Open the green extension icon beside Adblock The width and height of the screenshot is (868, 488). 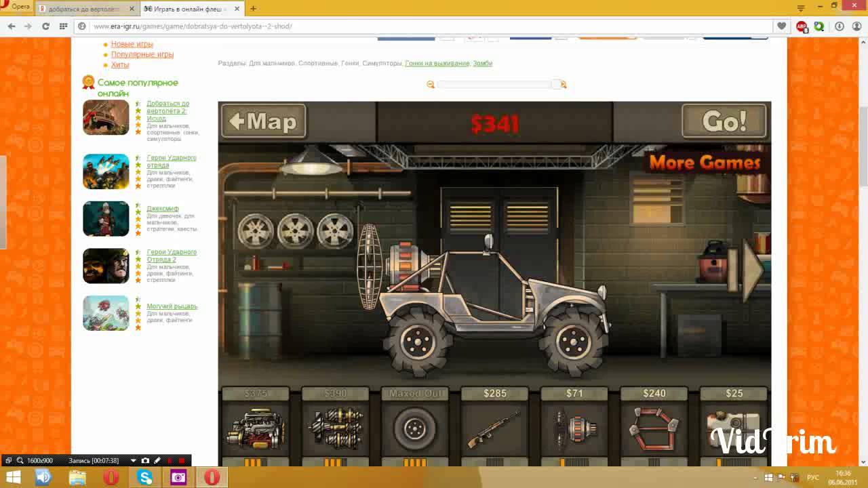819,26
